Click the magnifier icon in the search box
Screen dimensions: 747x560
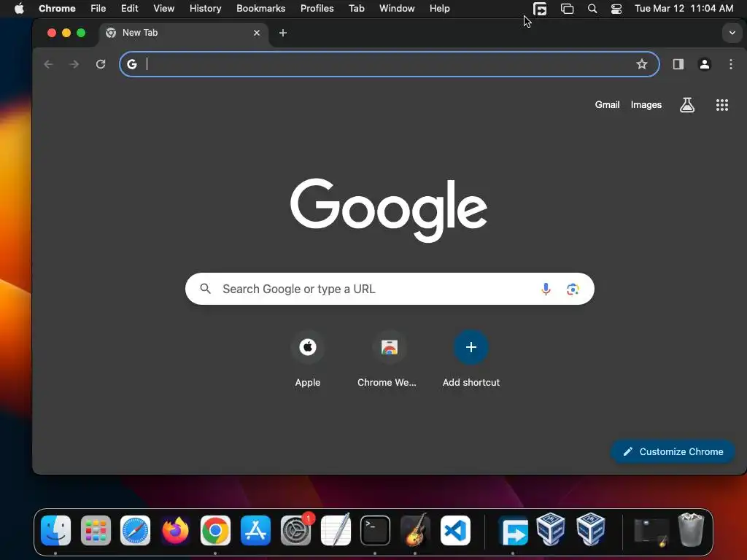click(205, 289)
